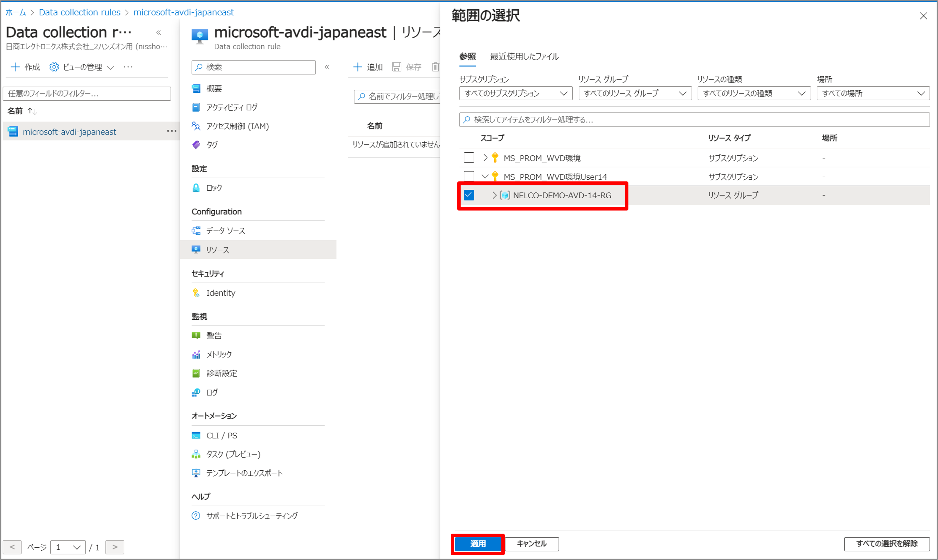
Task: Open the ロック padlock icon
Action: coord(196,188)
